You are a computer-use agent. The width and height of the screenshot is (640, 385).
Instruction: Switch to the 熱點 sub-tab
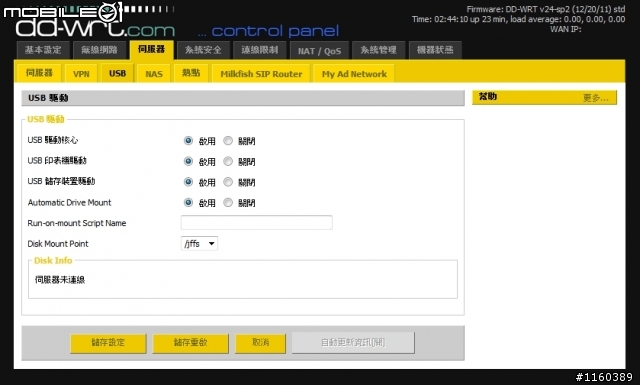(x=191, y=73)
